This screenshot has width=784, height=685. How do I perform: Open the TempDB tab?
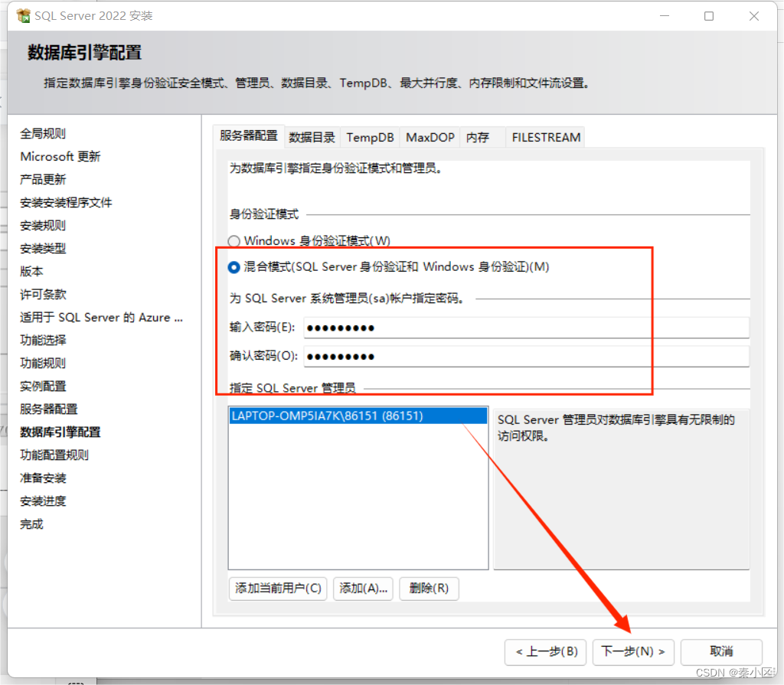(x=370, y=138)
